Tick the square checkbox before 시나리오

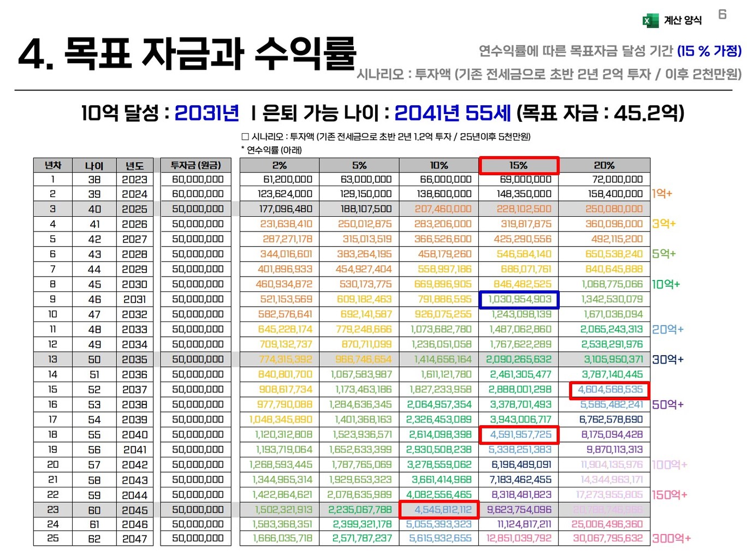point(245,136)
